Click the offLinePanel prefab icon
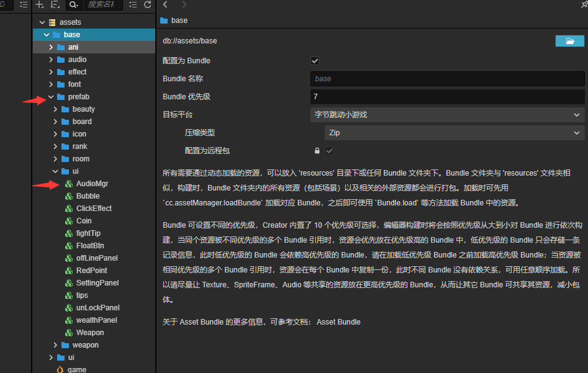The width and height of the screenshot is (588, 373). 69,258
